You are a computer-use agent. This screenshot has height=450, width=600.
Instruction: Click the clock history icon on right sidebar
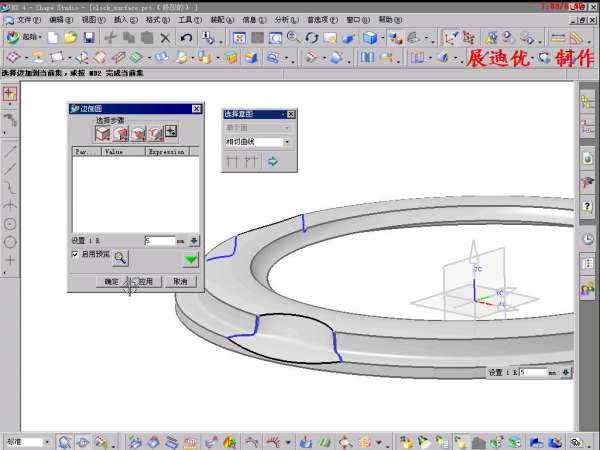[588, 238]
